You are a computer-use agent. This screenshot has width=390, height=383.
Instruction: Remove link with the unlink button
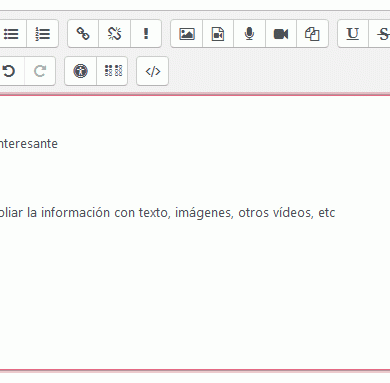pyautogui.click(x=114, y=34)
